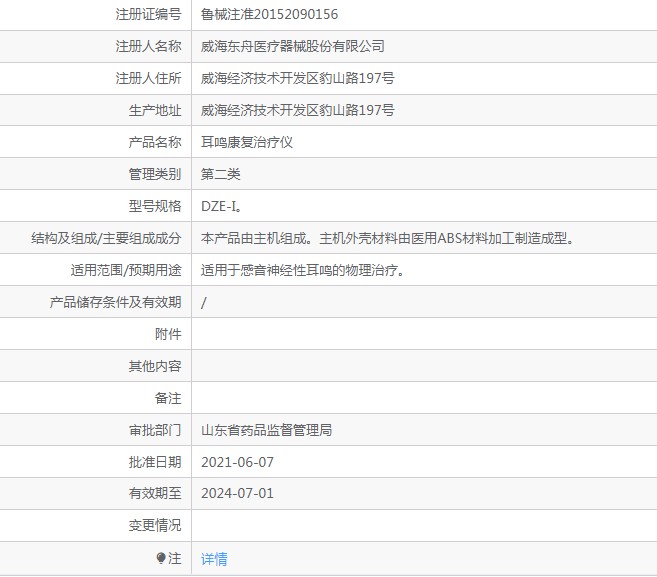This screenshot has height=577, width=657.
Task: Click the 注册证编号 label
Action: point(148,15)
